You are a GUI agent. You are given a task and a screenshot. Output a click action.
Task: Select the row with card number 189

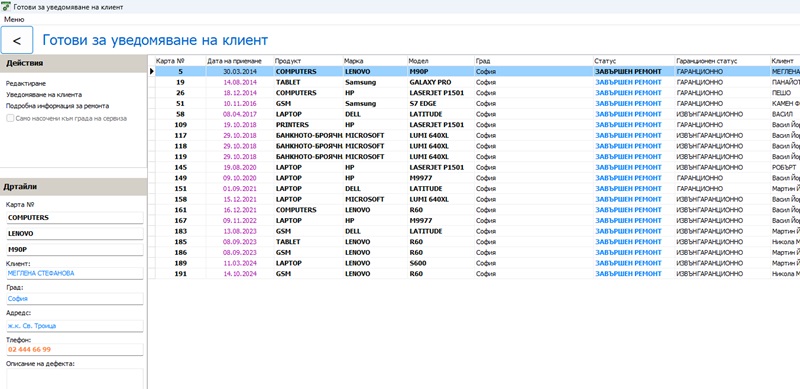tap(474, 263)
